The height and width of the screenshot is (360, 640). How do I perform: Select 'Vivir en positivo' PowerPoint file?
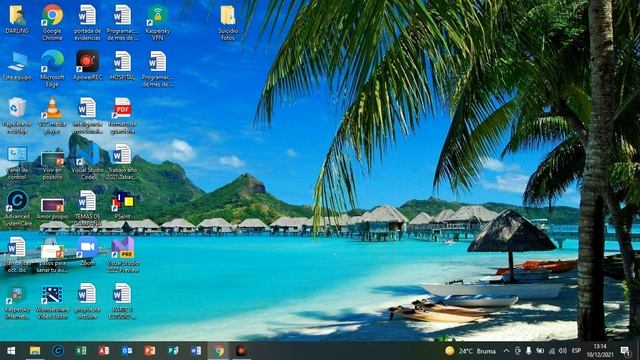(x=52, y=165)
